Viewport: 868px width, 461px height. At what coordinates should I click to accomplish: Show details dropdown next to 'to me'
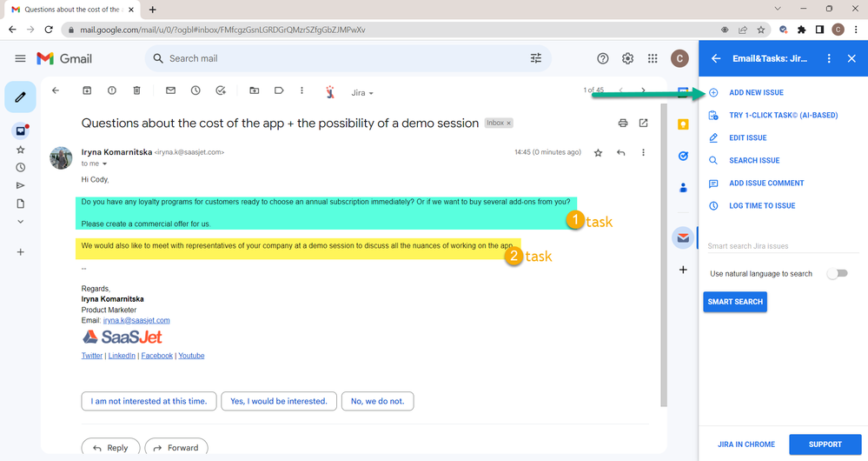pos(104,164)
